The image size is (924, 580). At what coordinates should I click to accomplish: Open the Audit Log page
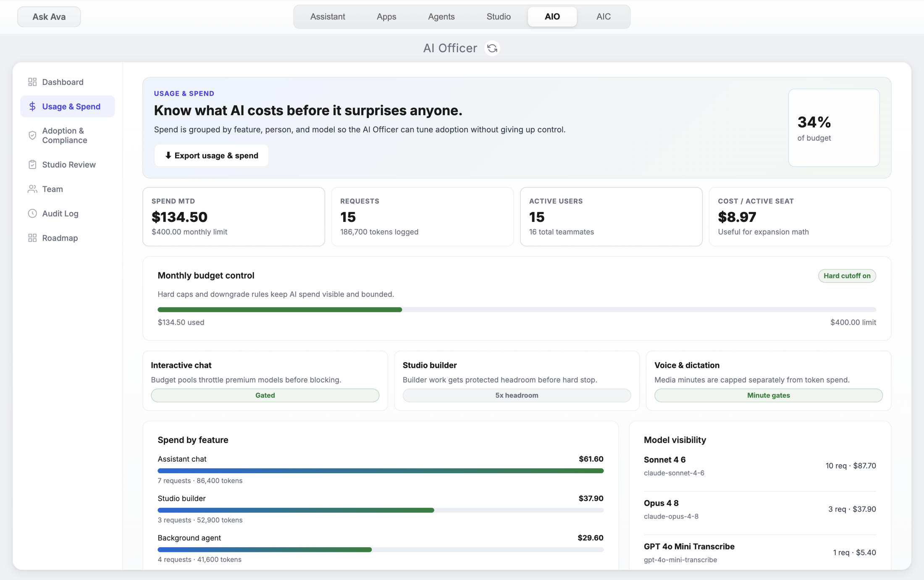point(67,214)
